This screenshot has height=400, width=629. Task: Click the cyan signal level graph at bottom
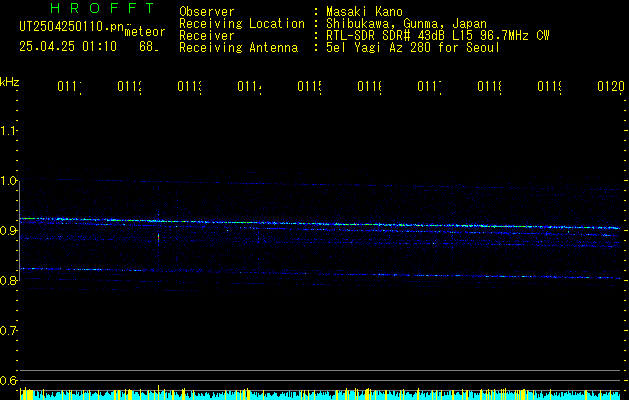click(x=320, y=394)
